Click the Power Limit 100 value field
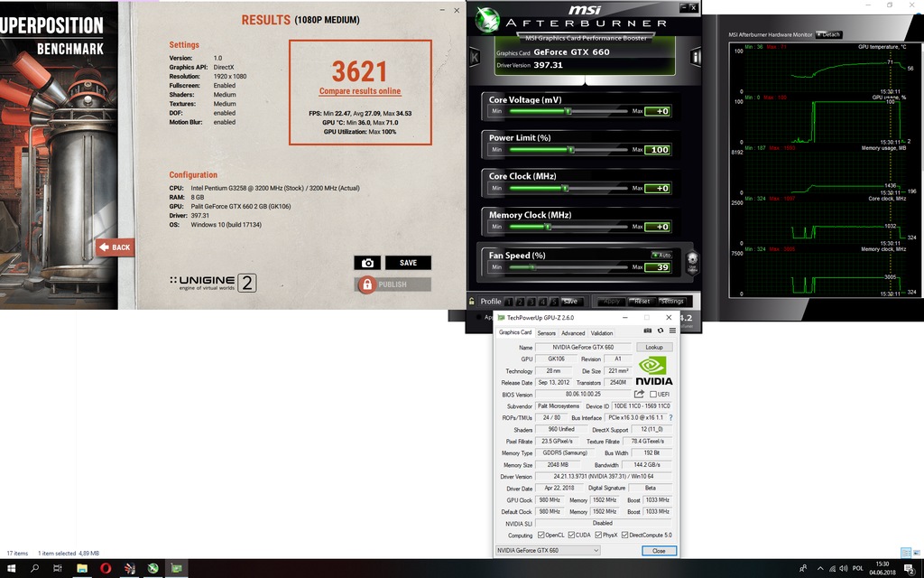 coord(658,150)
